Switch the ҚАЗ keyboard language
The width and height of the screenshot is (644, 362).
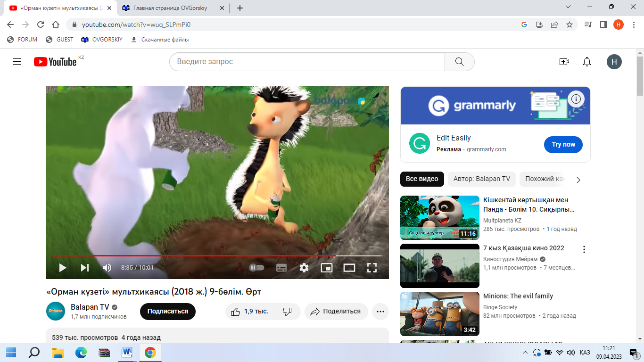coord(585,352)
